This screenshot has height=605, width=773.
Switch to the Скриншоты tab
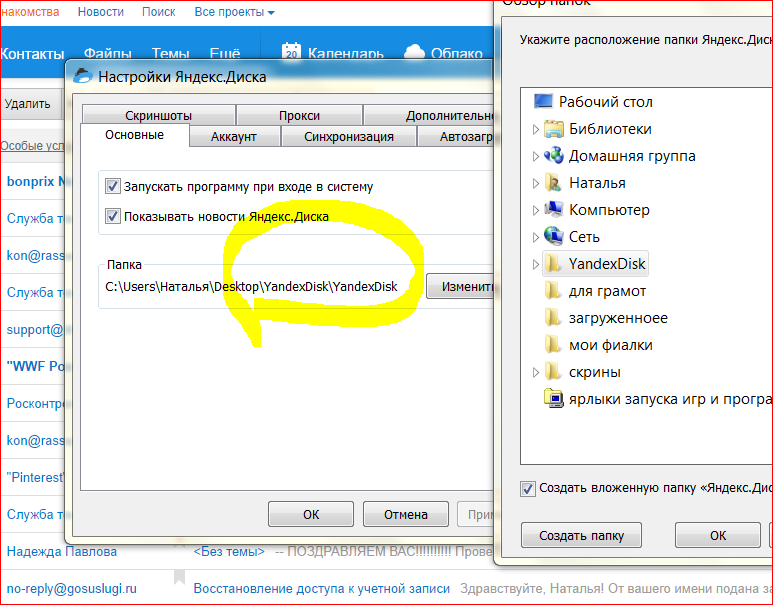158,115
